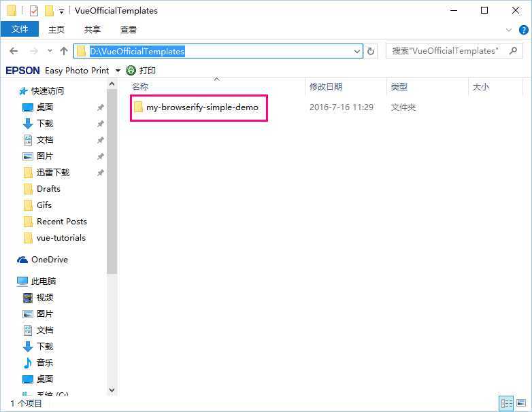The width and height of the screenshot is (532, 412).
Task: Click pin icon beside 桌面 quick access
Action: pos(100,107)
